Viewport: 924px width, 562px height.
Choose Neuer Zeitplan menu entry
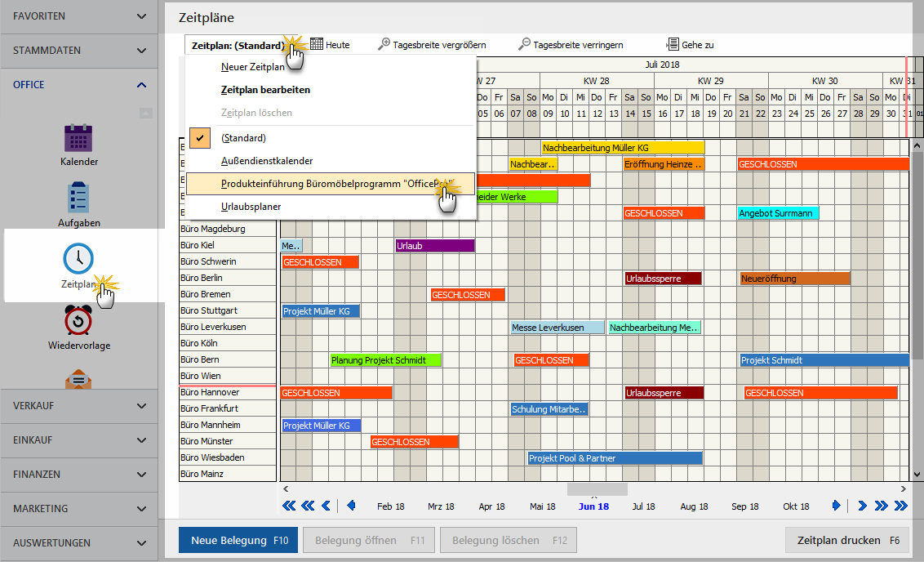(330, 67)
